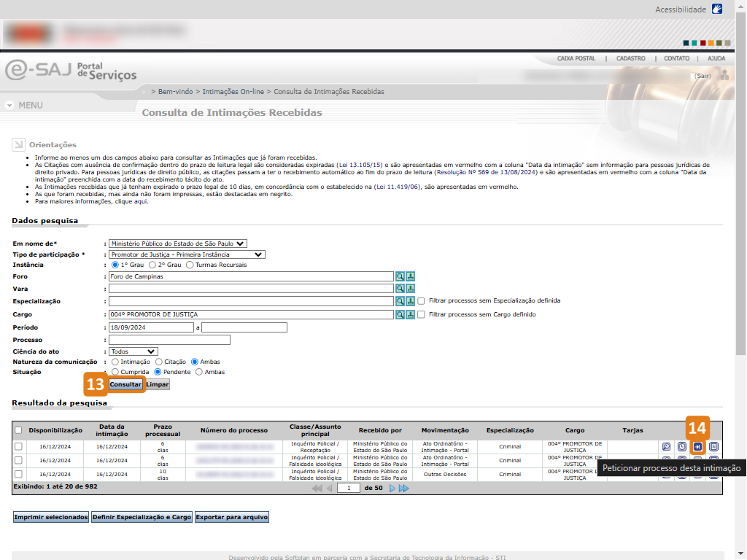Expand the Tipo de participação dropdown
The image size is (747, 560).
[x=187, y=254]
